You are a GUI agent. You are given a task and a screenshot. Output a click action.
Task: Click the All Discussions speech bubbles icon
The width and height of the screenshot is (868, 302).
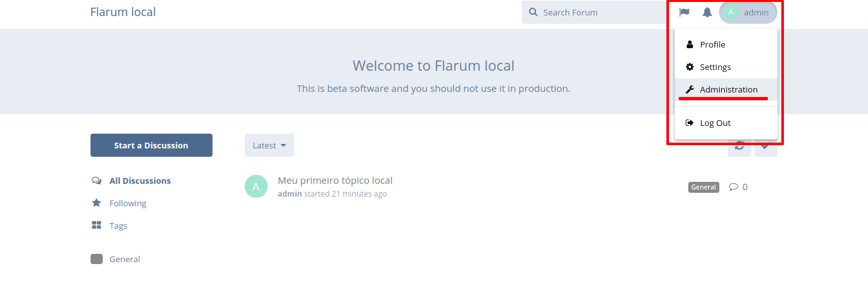pyautogui.click(x=96, y=181)
